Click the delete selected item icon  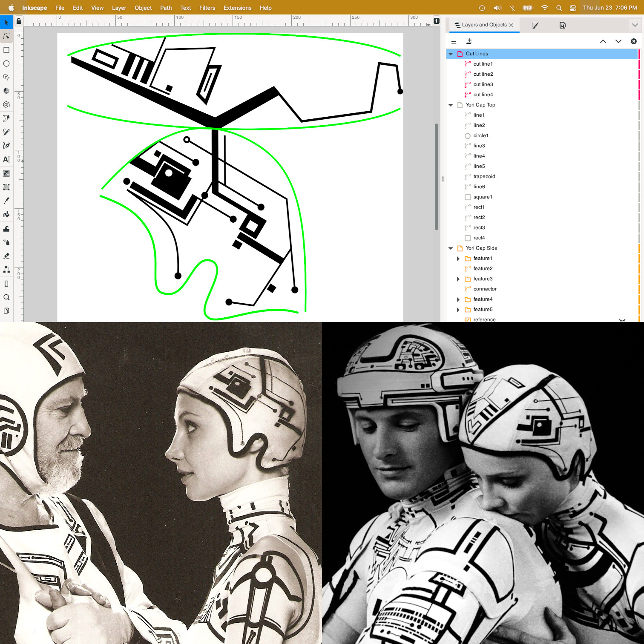coord(634,41)
